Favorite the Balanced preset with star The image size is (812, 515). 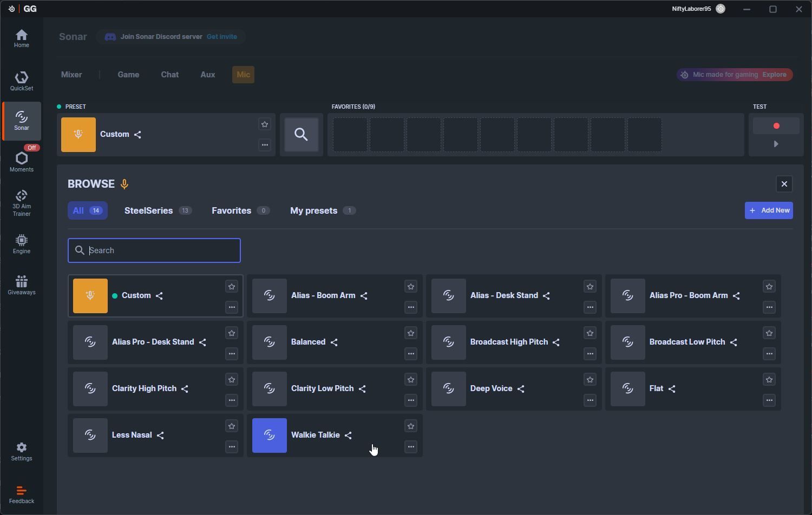(411, 333)
